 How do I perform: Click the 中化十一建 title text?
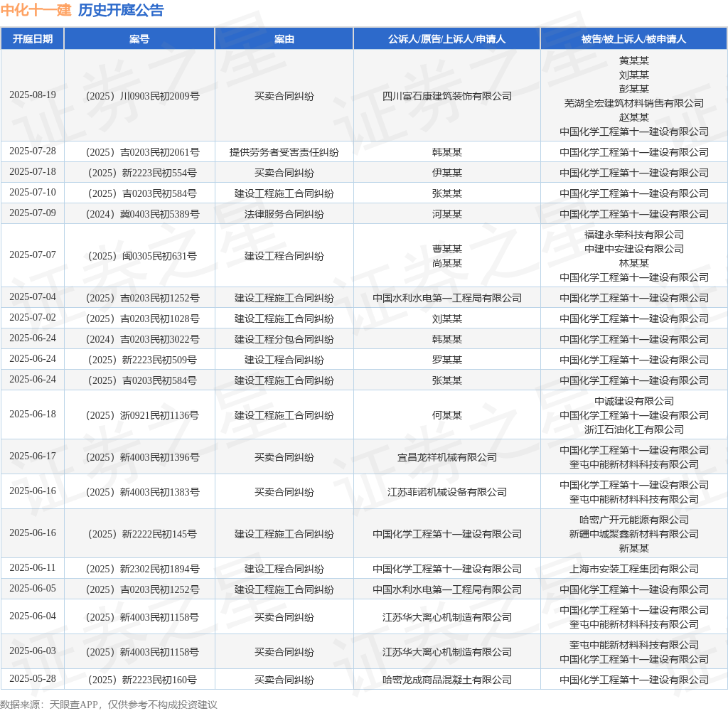36,10
